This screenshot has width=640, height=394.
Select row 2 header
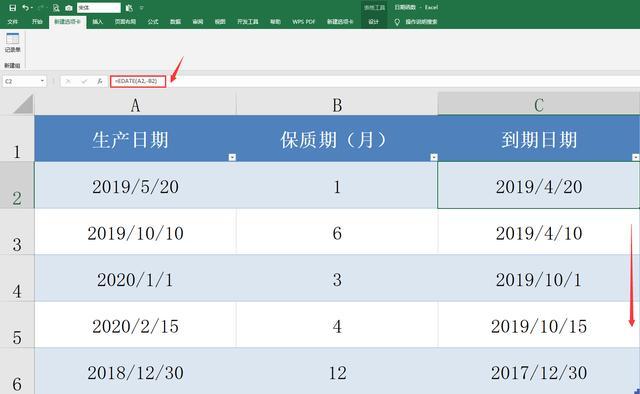[x=17, y=185]
